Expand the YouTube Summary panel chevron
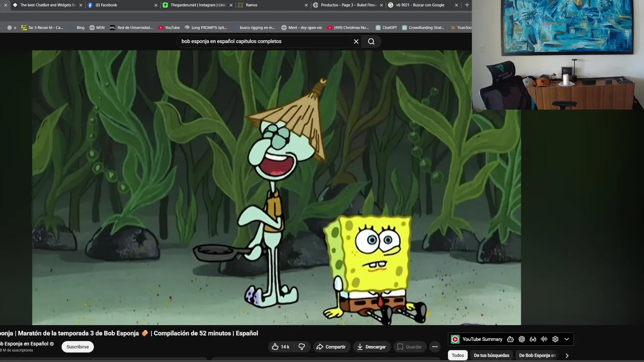The width and height of the screenshot is (644, 362). (567, 339)
